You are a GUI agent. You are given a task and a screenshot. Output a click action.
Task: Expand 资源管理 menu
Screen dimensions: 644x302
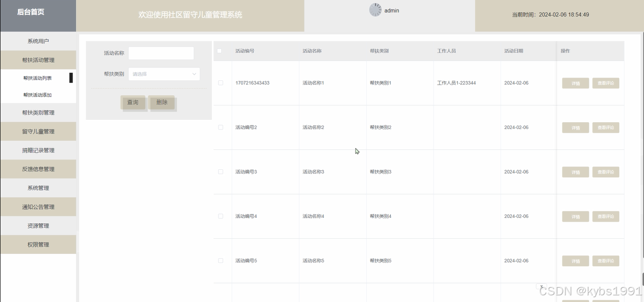[38, 225]
